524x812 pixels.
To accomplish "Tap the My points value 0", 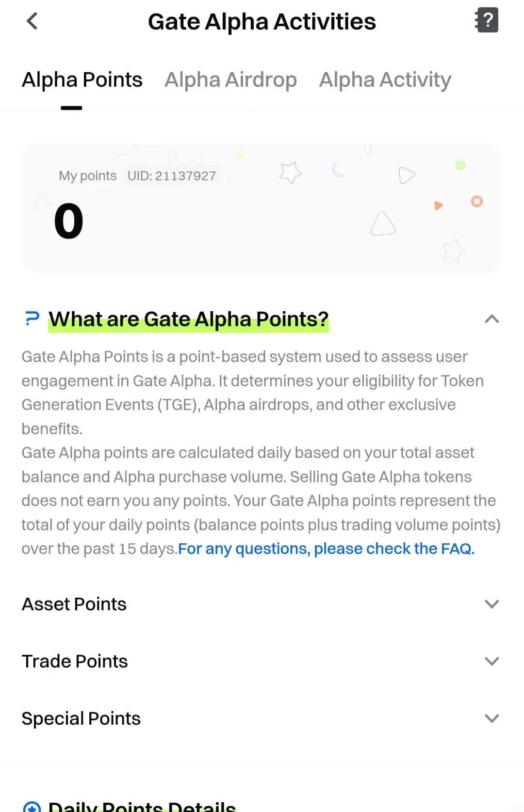I will [68, 221].
